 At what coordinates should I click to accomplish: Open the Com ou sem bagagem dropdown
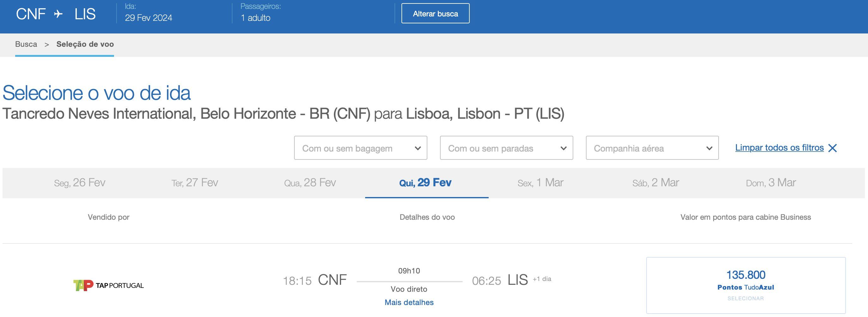(x=360, y=148)
